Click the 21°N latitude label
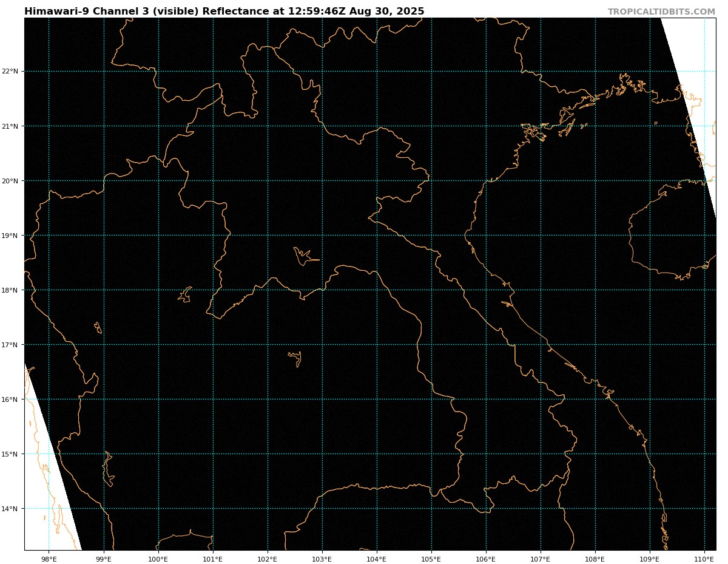The image size is (728, 564). tap(10, 126)
